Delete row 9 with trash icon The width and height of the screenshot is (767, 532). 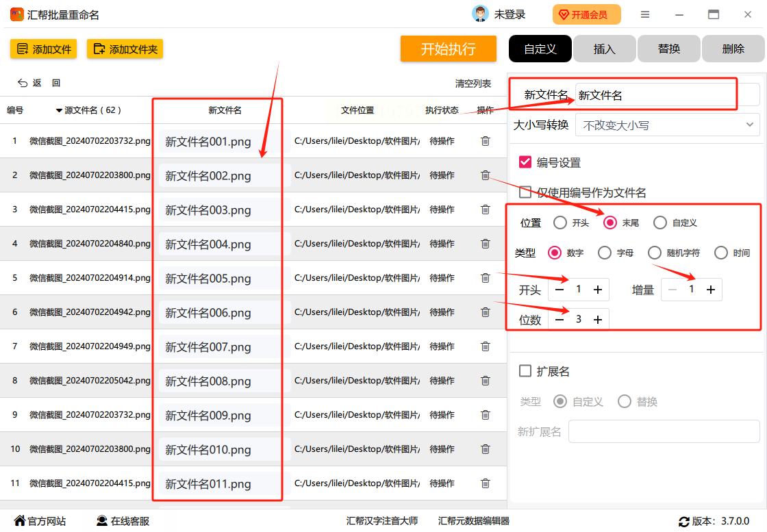(x=486, y=415)
